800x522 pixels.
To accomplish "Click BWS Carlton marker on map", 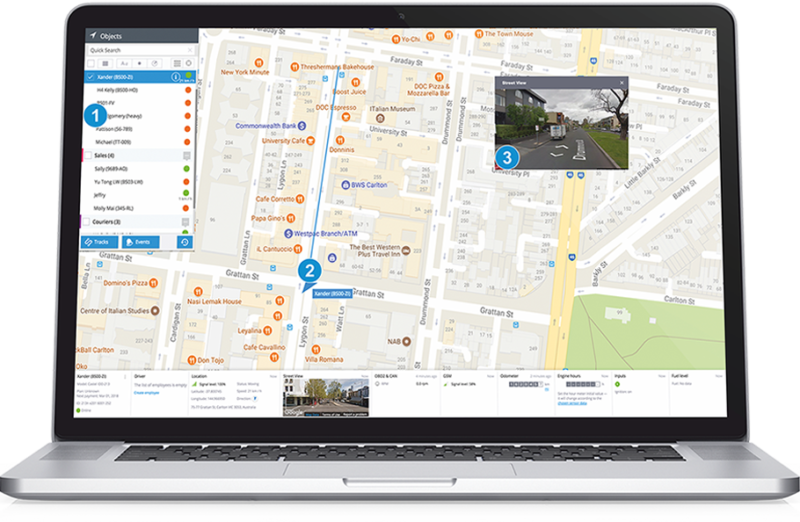I will point(345,185).
